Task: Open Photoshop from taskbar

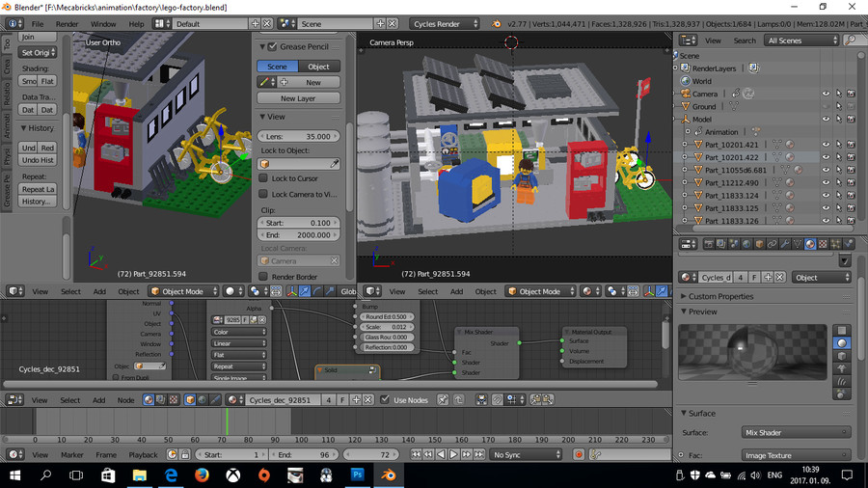Action: point(357,475)
